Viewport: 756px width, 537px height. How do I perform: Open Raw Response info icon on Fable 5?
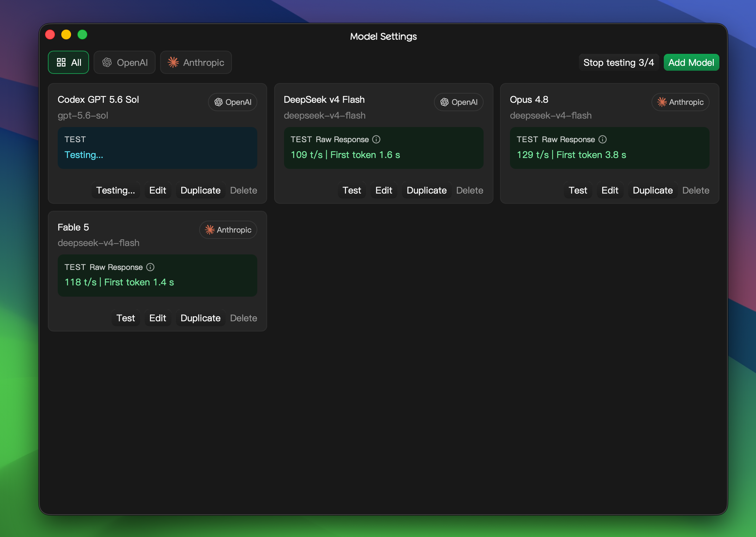pos(150,267)
